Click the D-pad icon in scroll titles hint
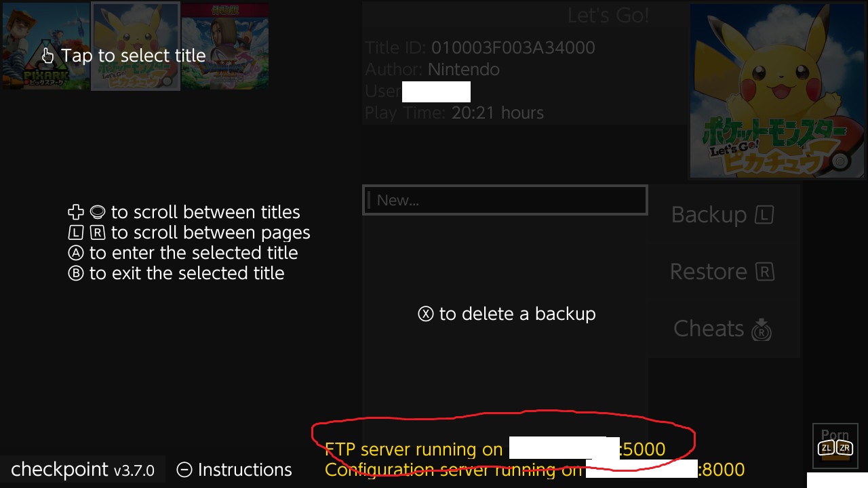This screenshot has width=868, height=488. [x=76, y=212]
